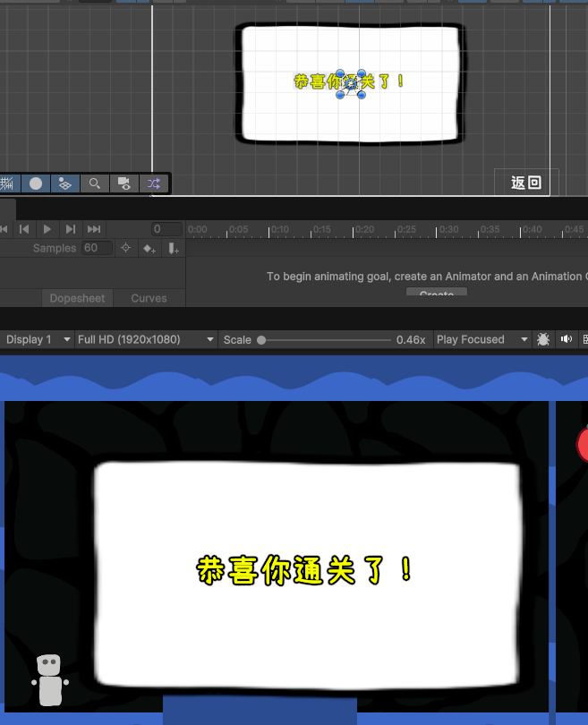This screenshot has height=725, width=588.
Task: Jump to previous keyframe in Animation window
Action: tap(24, 229)
